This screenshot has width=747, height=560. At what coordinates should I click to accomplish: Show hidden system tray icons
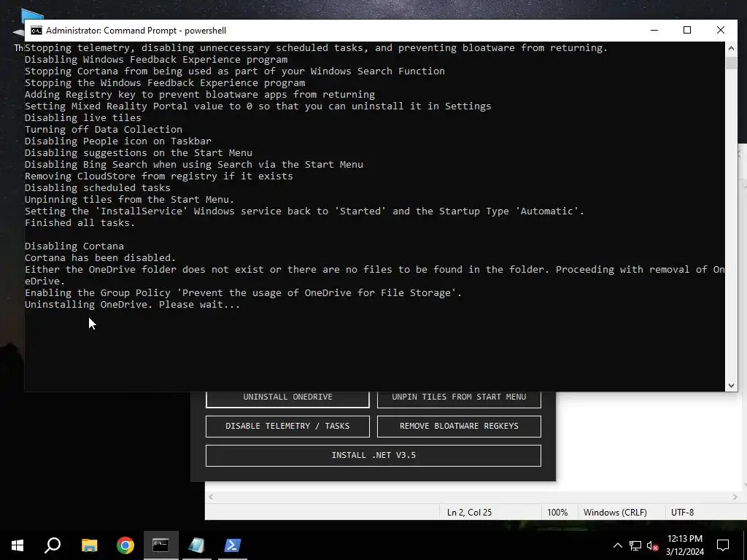617,545
